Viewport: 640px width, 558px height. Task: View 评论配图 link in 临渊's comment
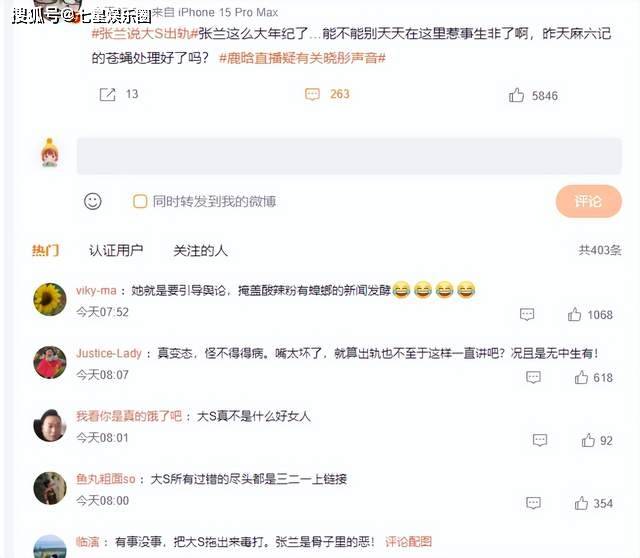(x=408, y=542)
